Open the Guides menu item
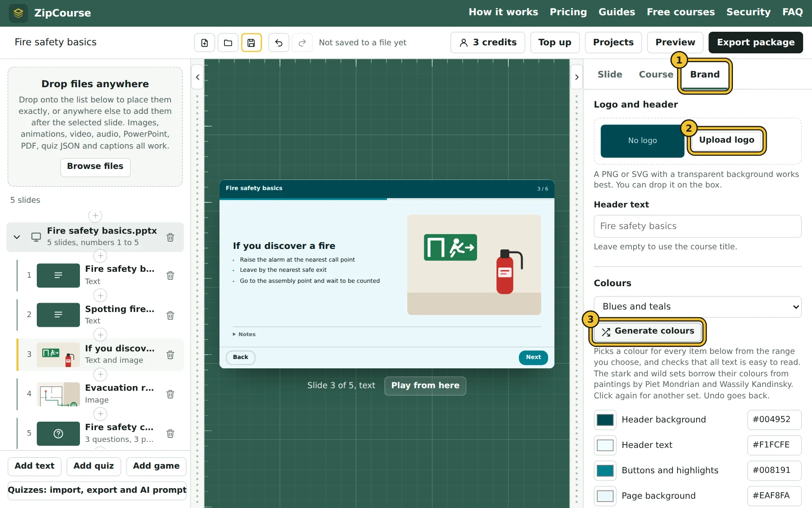This screenshot has width=812, height=508. (x=617, y=12)
